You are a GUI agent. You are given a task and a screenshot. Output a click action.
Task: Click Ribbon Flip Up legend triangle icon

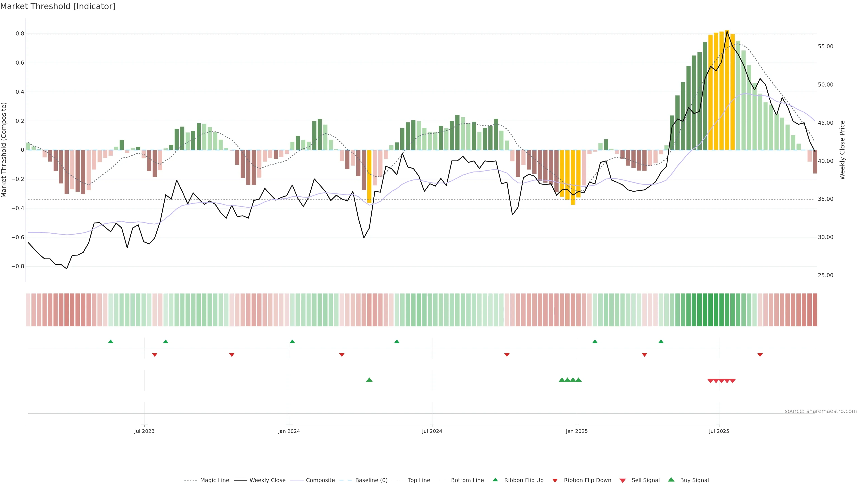[x=495, y=480]
